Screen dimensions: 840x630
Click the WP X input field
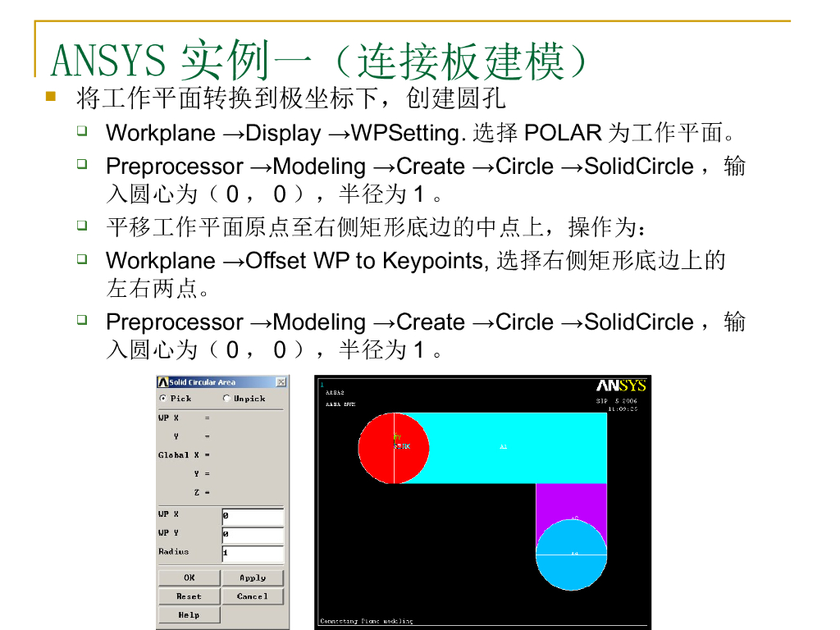click(253, 517)
